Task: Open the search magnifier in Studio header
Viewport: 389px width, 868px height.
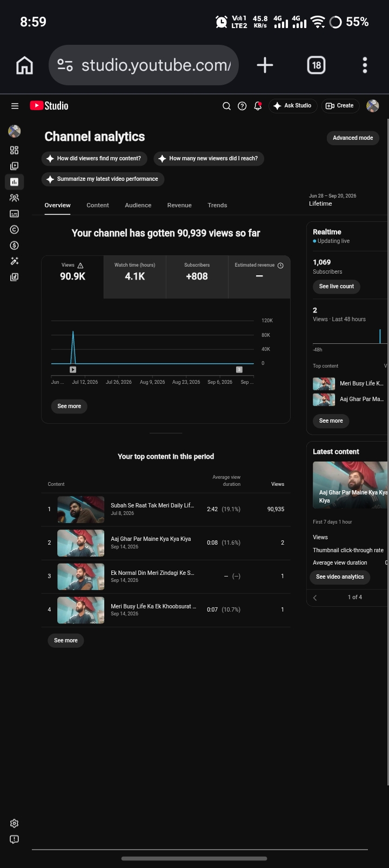Action: [x=227, y=106]
